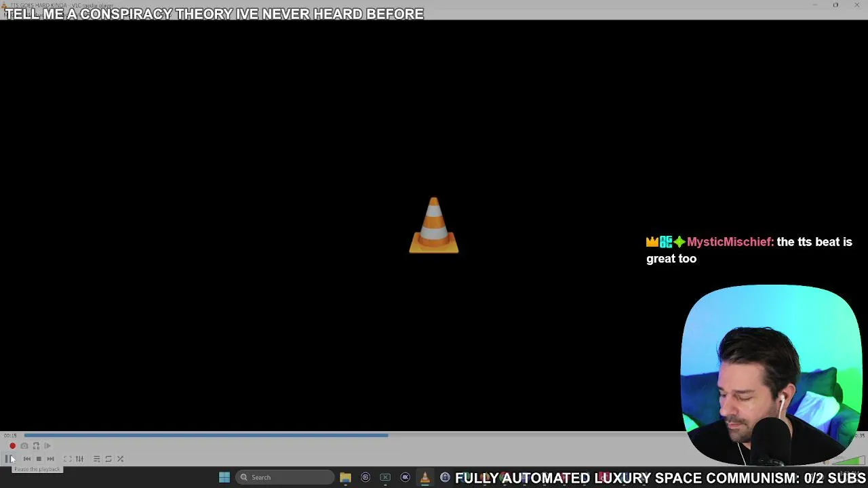Pause playback with the pause button
Screen dimensions: 868x488
pyautogui.click(x=9, y=459)
